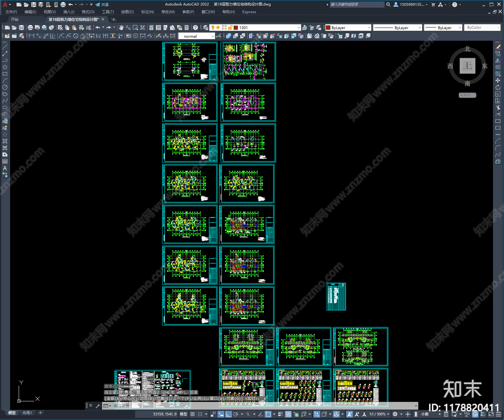Click the Save icon in quick access toolbar

pos(33,4)
